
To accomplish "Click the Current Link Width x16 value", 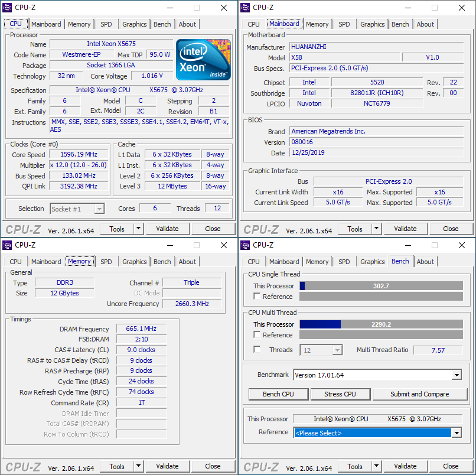I will [338, 192].
